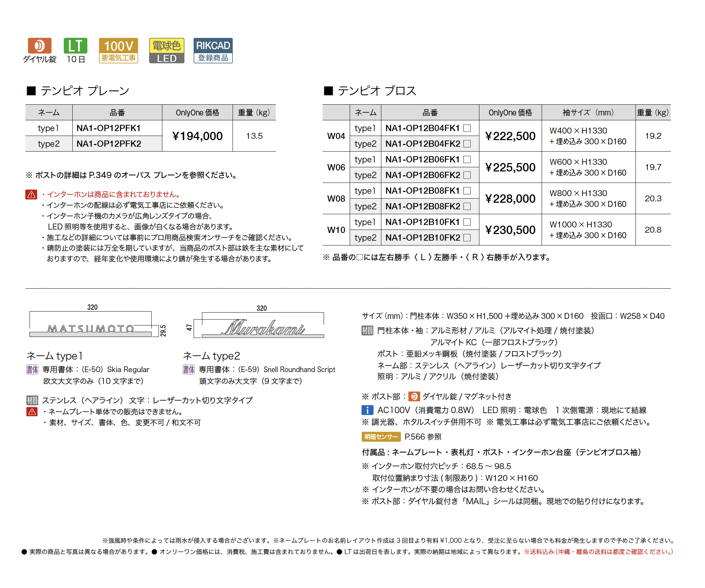705x588 pixels.
Task: Check the box after NA1-OP12B06FK2
Action: pos(467,175)
